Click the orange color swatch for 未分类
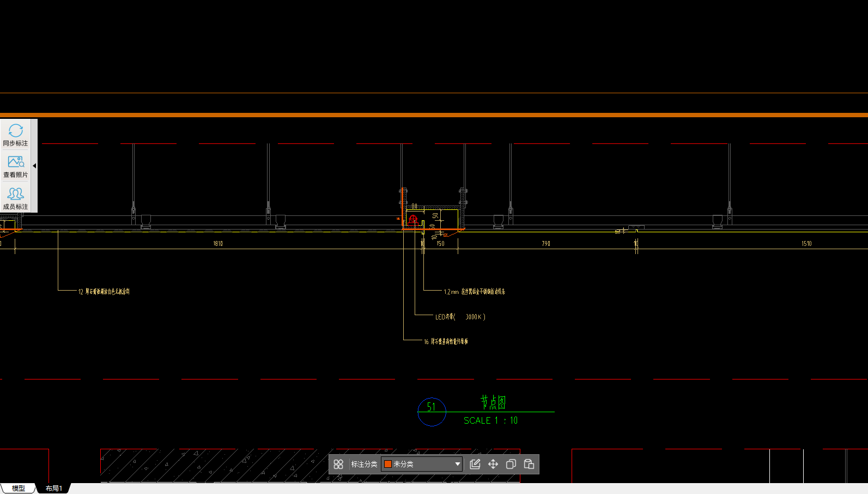This screenshot has width=868, height=494. click(x=388, y=464)
